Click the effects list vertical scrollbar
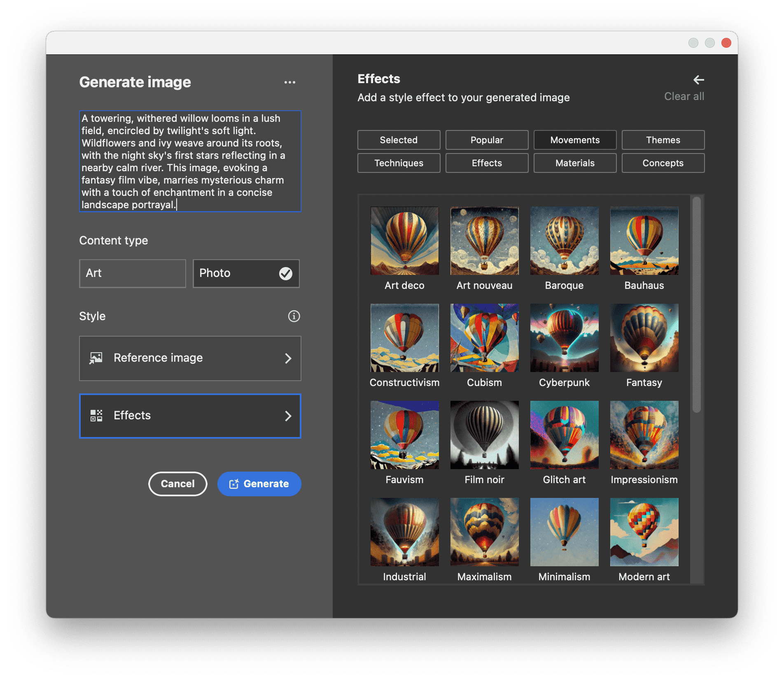 point(696,305)
